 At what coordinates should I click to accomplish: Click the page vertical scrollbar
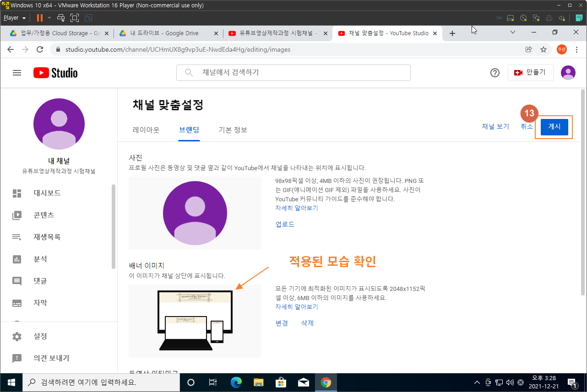[x=582, y=192]
